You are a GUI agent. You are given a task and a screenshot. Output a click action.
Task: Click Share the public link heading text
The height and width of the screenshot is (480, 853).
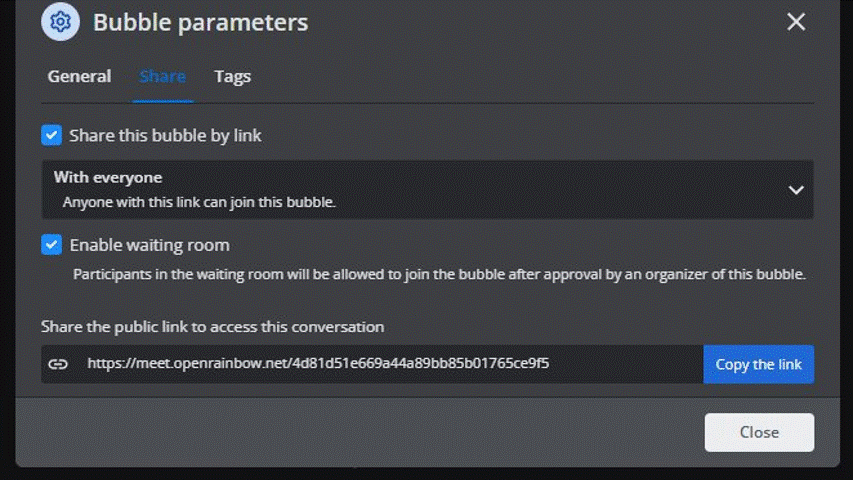click(213, 327)
